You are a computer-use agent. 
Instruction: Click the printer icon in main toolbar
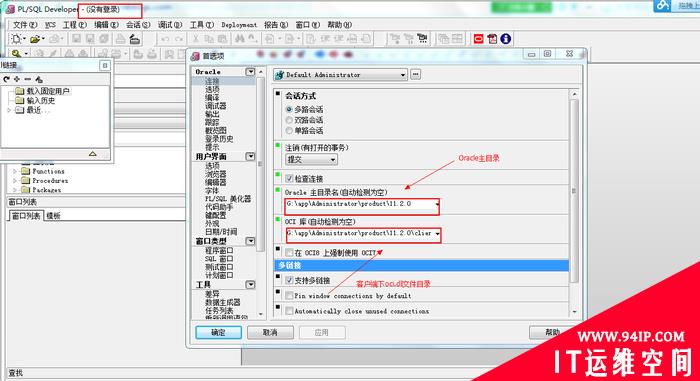[x=121, y=39]
